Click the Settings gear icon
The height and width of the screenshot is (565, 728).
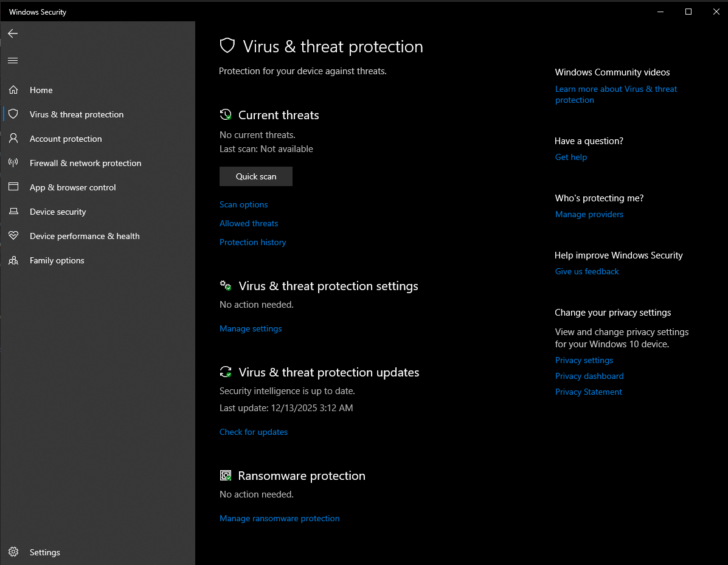(x=13, y=552)
